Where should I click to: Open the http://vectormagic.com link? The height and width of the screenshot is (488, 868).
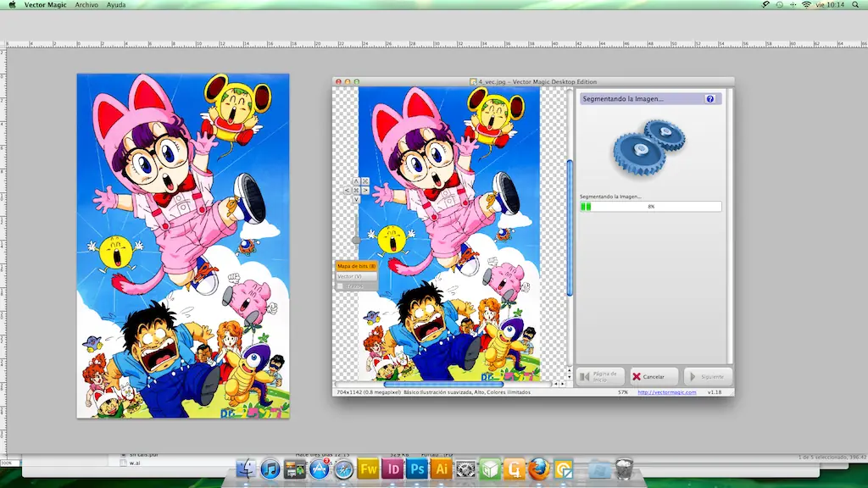667,392
